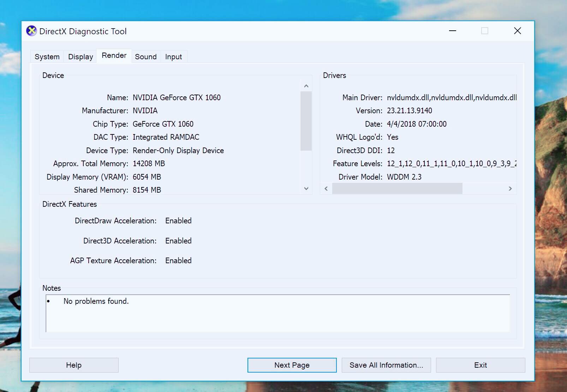Click the Next Page button
This screenshot has width=567, height=392.
pyautogui.click(x=292, y=365)
